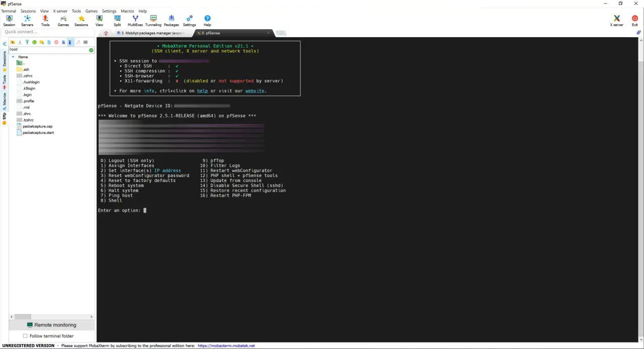644x349 pixels.
Task: Visit the mobaxterm.mobatek.net link
Action: point(226,345)
